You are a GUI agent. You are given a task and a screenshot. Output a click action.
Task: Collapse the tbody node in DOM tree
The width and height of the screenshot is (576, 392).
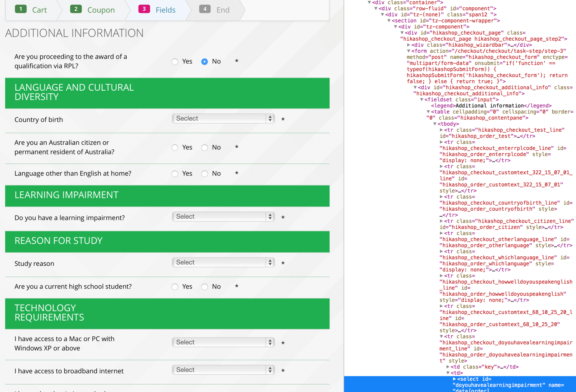tap(435, 124)
